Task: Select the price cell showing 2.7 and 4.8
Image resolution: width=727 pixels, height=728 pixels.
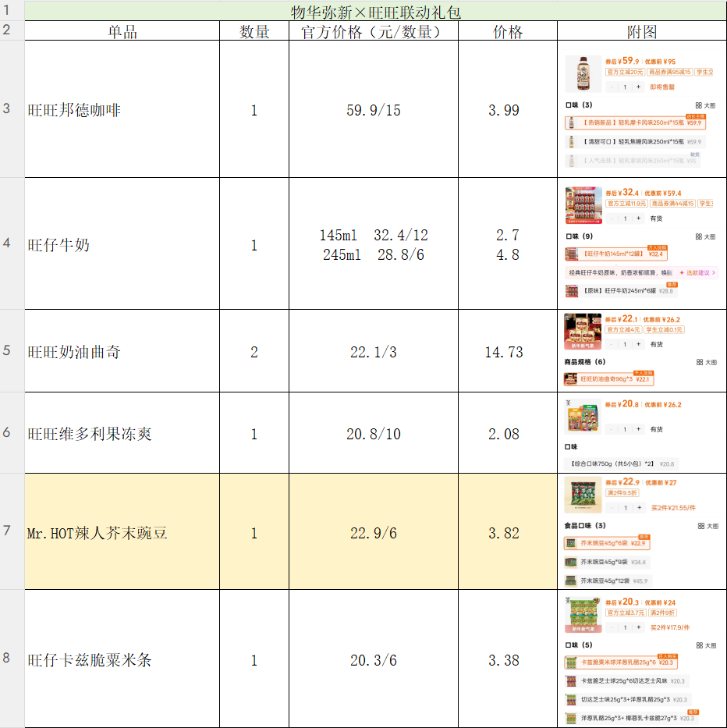Action: 507,243
